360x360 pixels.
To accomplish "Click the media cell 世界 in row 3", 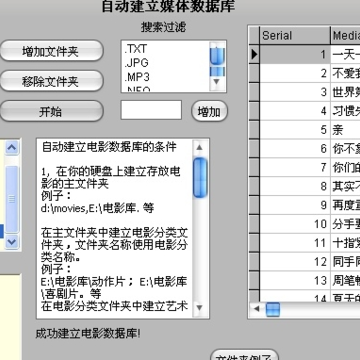I will point(345,92).
